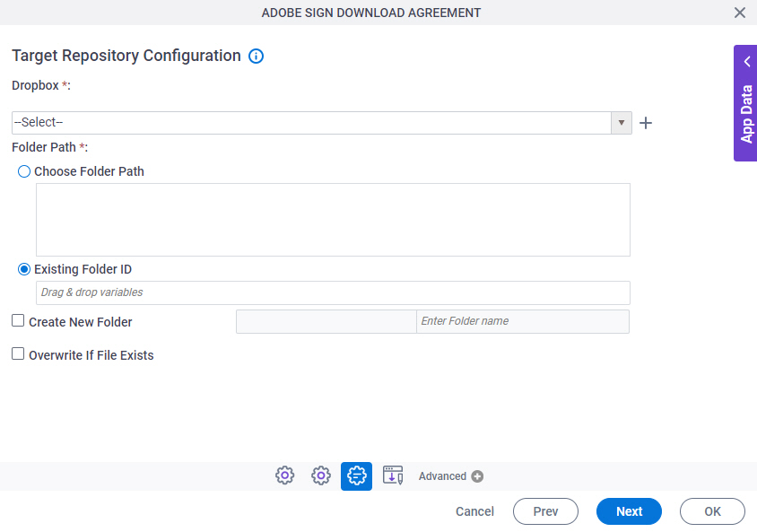Click the Next button
Viewport: 757px width, 532px height.
pos(629,511)
